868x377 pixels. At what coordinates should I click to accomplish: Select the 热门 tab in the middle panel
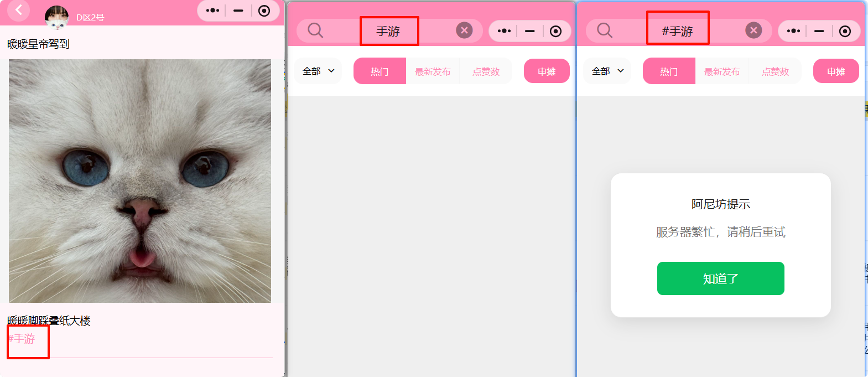380,71
